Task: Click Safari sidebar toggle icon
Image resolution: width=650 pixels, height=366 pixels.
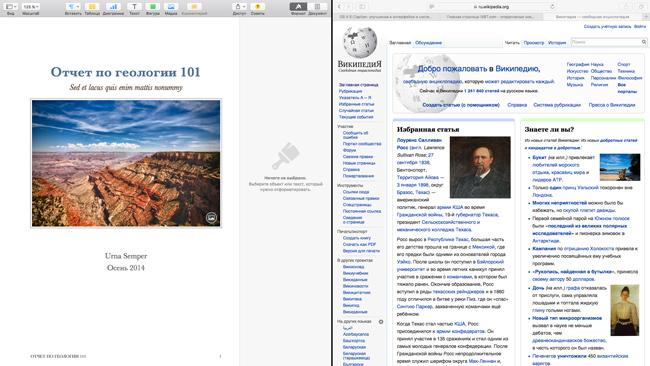Action: tap(362, 7)
